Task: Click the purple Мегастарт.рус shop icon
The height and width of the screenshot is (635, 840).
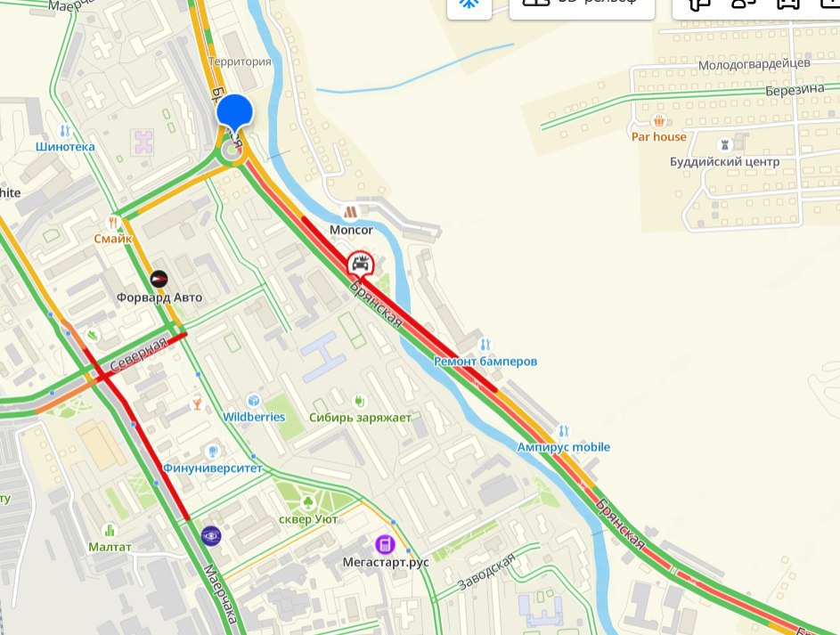Action: pyautogui.click(x=385, y=545)
